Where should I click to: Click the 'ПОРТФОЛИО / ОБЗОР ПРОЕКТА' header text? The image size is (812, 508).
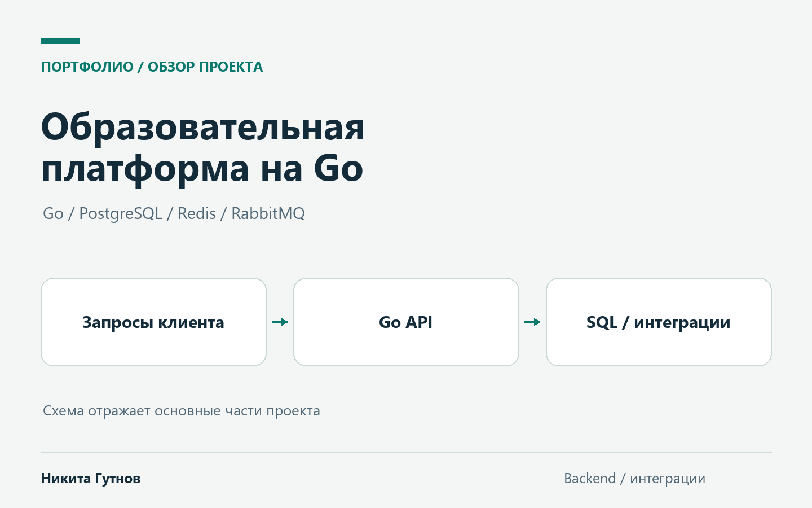tap(152, 67)
